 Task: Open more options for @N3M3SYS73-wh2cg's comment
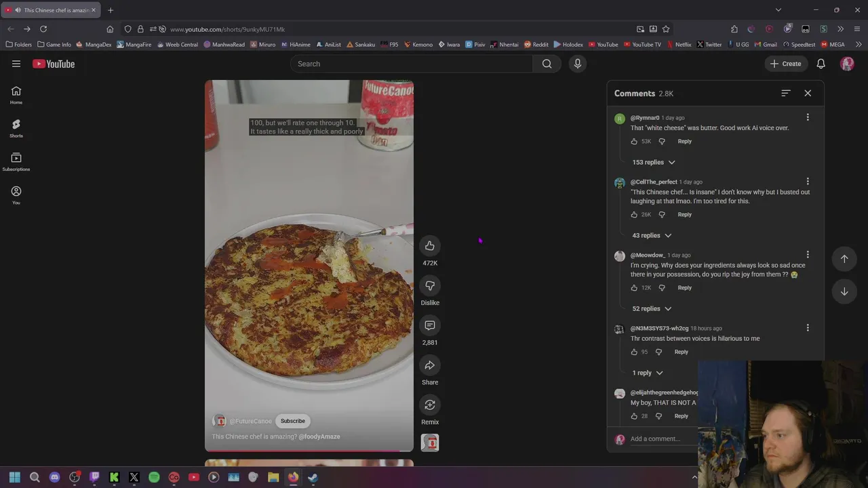point(808,328)
